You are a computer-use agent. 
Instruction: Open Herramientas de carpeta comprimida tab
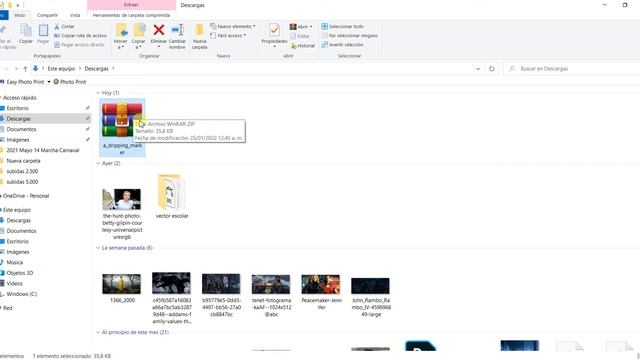[131, 15]
